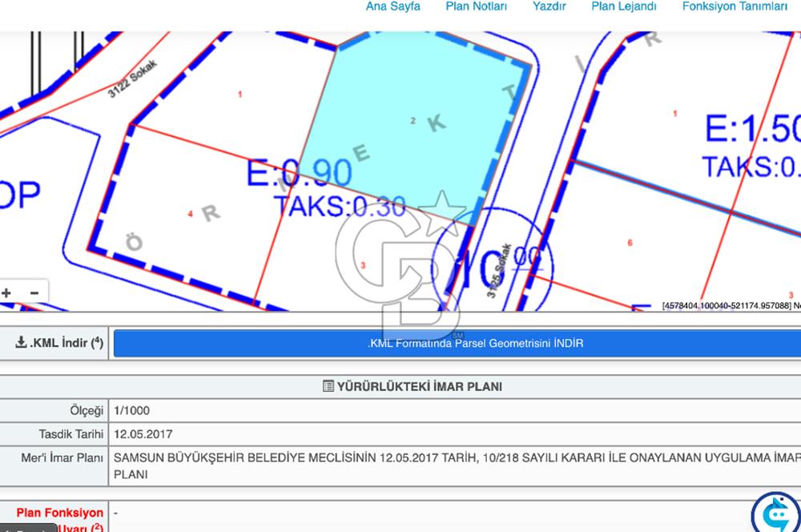Click parcel number 6 on the map
The image size is (801, 532).
point(630,243)
